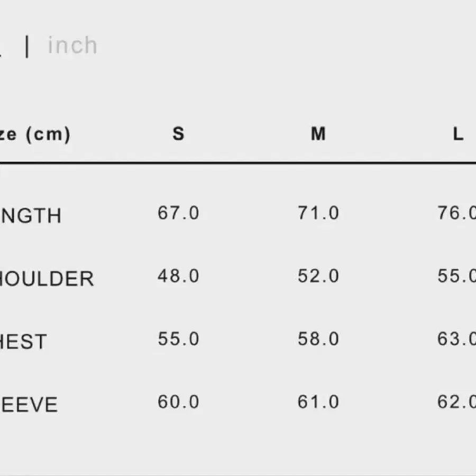The width and height of the screenshot is (476, 476).
Task: Select the S size column header
Action: [x=178, y=134]
